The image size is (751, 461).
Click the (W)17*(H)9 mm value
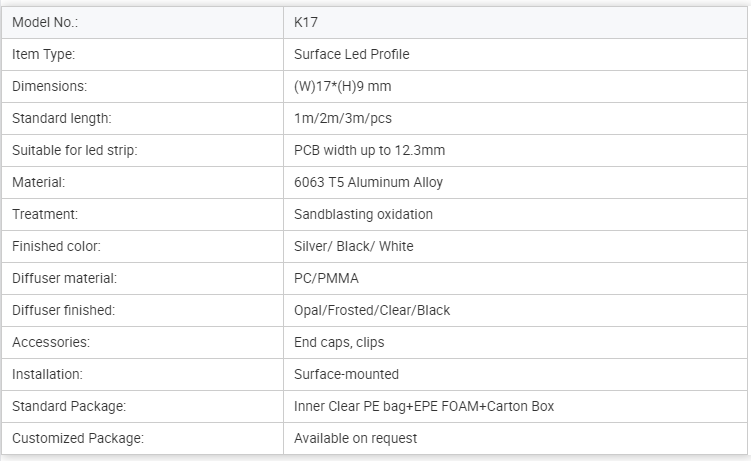(342, 87)
